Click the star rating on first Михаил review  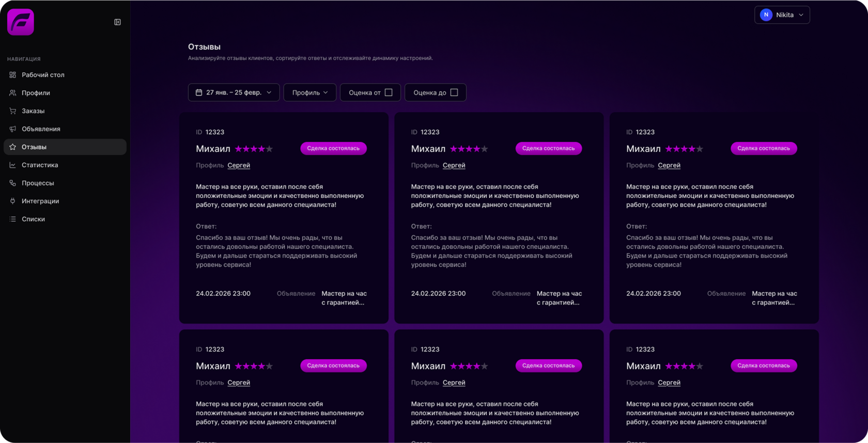coord(254,149)
